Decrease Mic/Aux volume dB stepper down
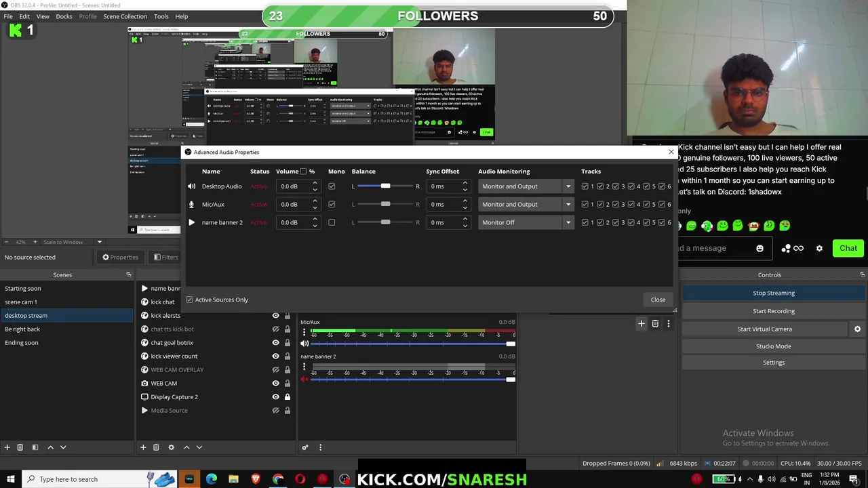 click(315, 207)
